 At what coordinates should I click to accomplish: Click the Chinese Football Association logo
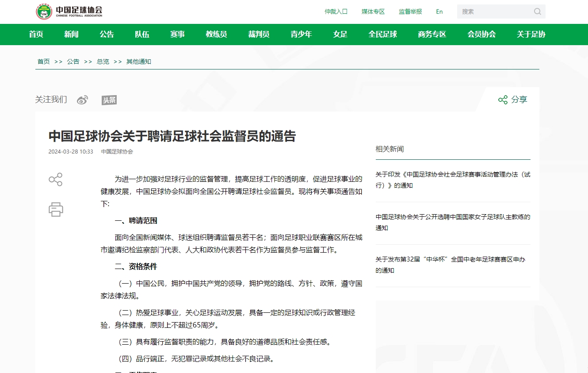pyautogui.click(x=69, y=12)
